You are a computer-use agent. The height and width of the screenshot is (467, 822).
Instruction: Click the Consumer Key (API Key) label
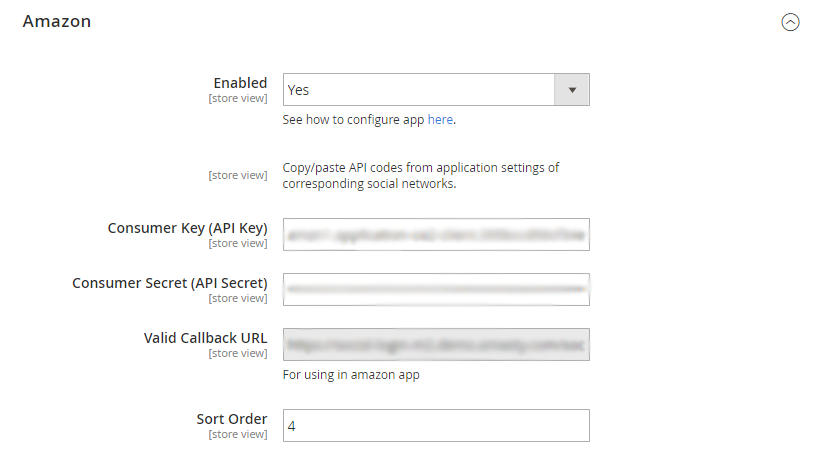[187, 228]
